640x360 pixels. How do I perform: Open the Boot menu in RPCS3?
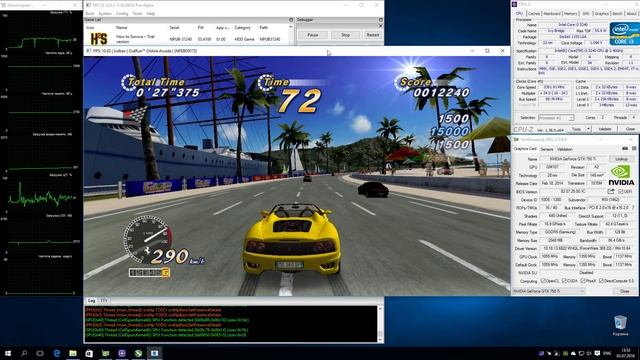(90, 13)
